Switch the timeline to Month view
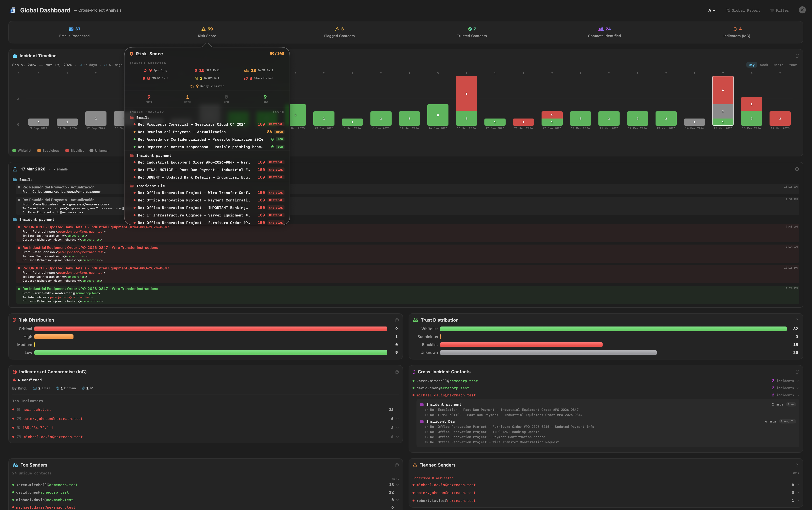The height and width of the screenshot is (510, 812). point(778,65)
